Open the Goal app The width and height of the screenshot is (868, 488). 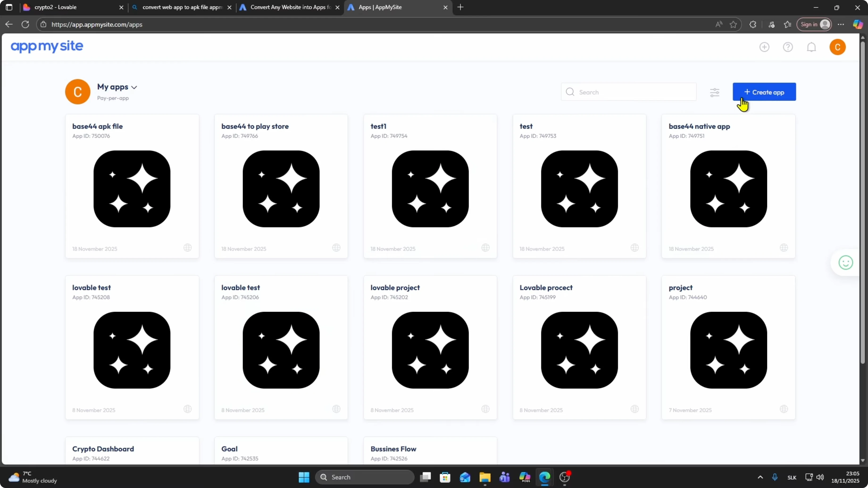281,451
